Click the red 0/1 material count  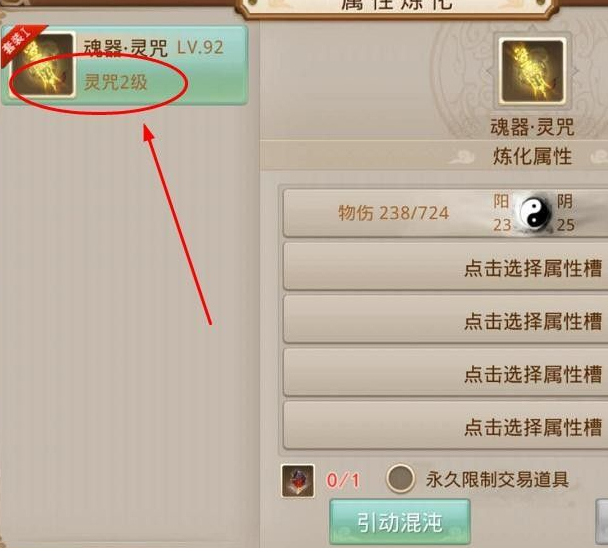343,481
